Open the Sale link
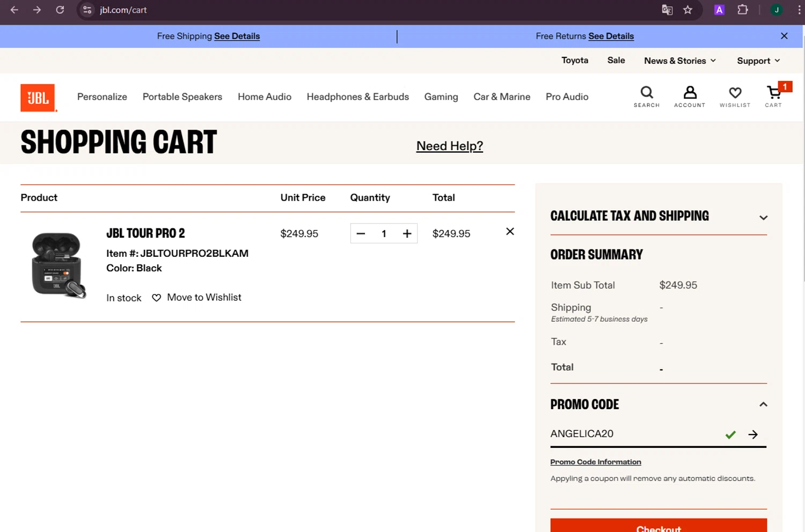 coord(616,60)
